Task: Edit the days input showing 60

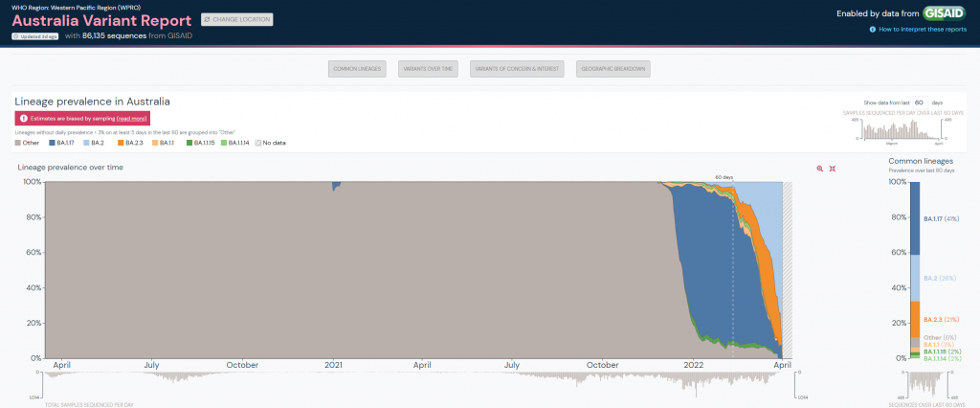Action: coord(920,102)
